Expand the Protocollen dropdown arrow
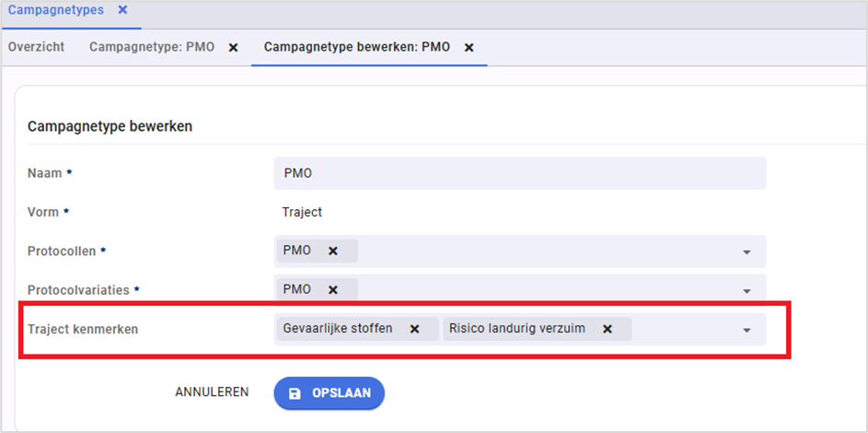 746,252
